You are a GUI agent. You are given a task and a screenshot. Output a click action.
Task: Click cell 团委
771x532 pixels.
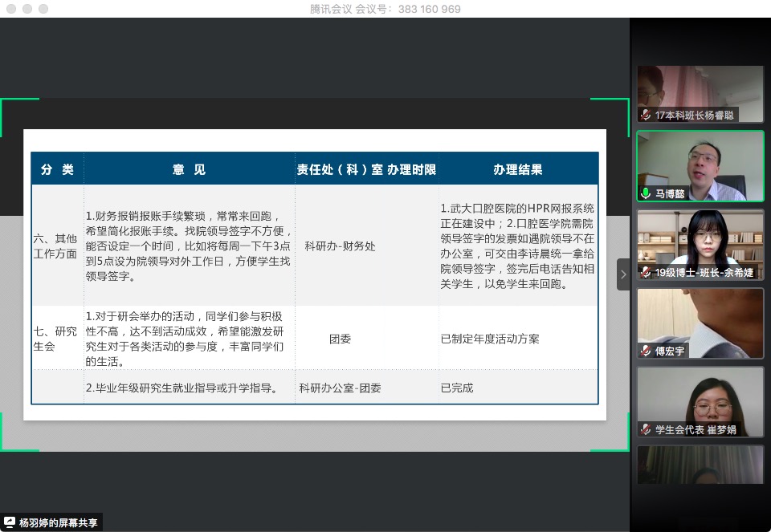340,339
